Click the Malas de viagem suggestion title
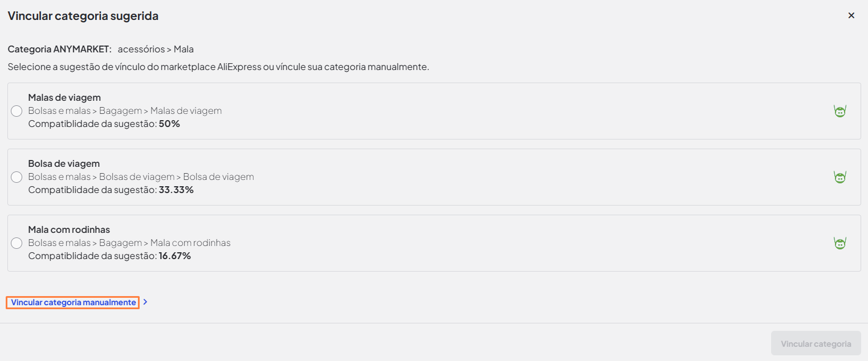 (x=64, y=97)
